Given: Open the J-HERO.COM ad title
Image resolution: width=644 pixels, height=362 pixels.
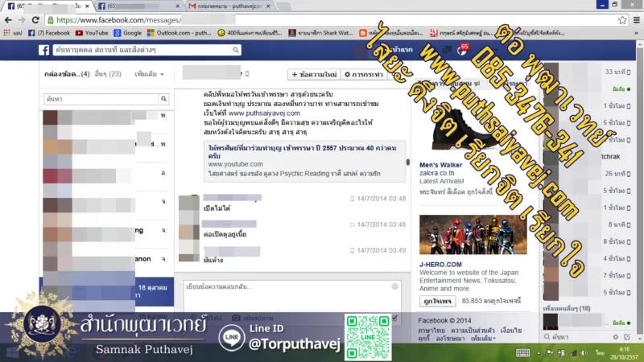Looking at the screenshot, I should 440,265.
